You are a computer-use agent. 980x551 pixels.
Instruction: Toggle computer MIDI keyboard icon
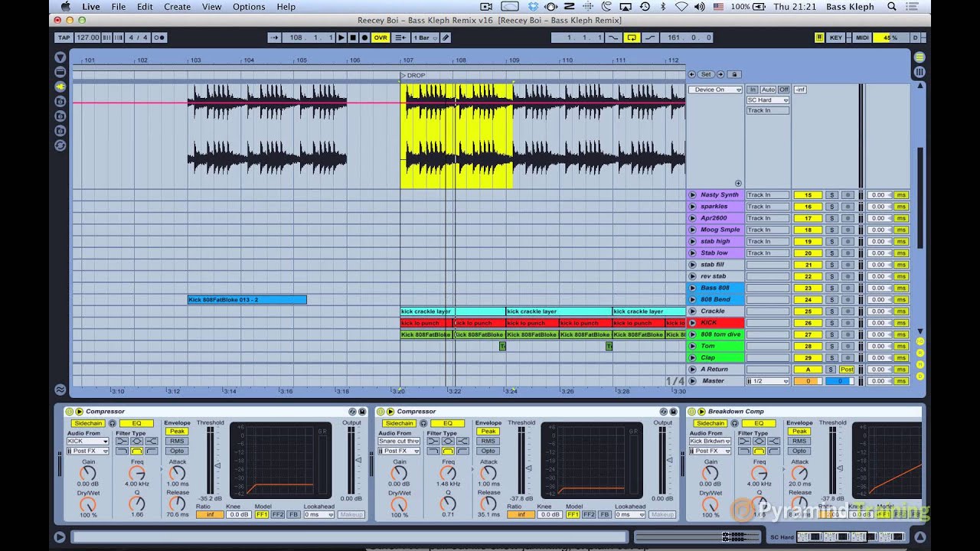[819, 37]
